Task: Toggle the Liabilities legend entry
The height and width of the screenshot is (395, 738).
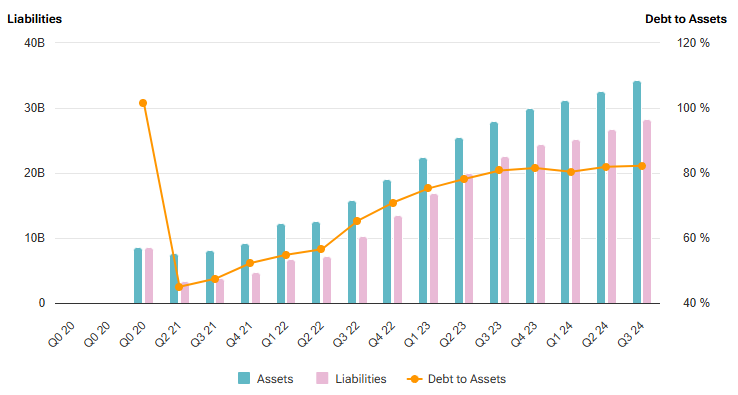Action: (x=351, y=379)
